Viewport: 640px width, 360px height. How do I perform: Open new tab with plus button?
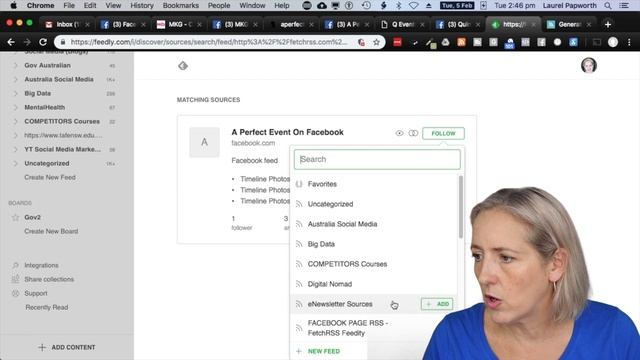pyautogui.click(x=608, y=24)
